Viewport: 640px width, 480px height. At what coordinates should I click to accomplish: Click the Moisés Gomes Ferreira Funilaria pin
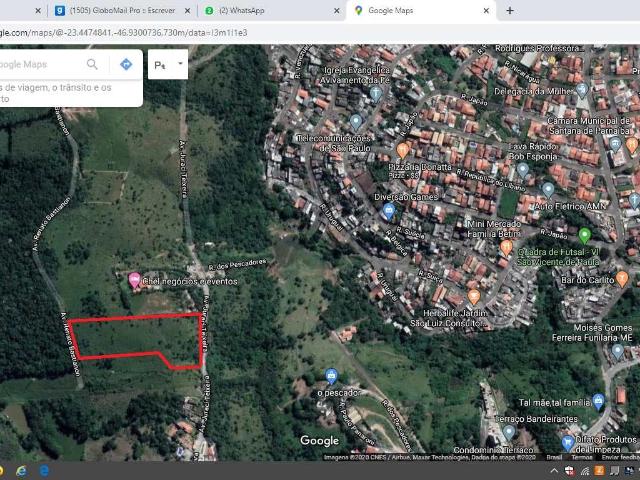click(x=618, y=352)
